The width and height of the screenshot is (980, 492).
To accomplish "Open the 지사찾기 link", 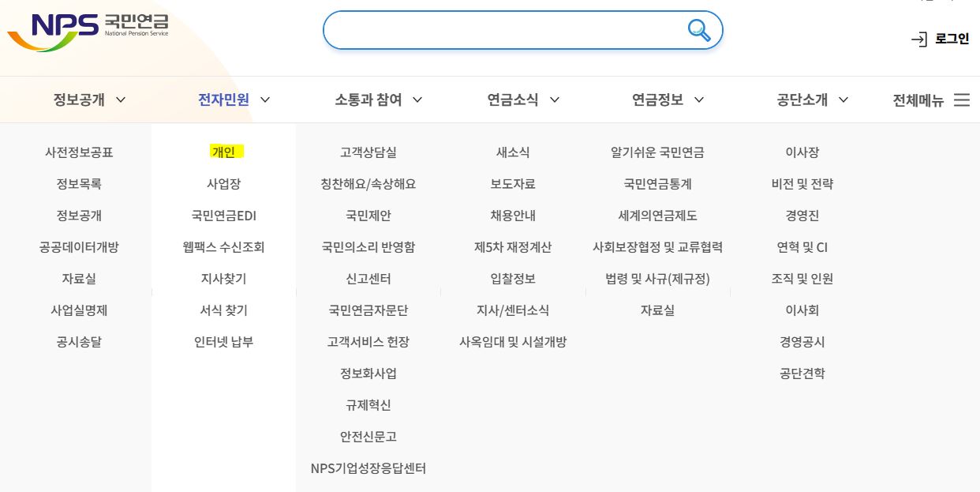I will (x=224, y=279).
